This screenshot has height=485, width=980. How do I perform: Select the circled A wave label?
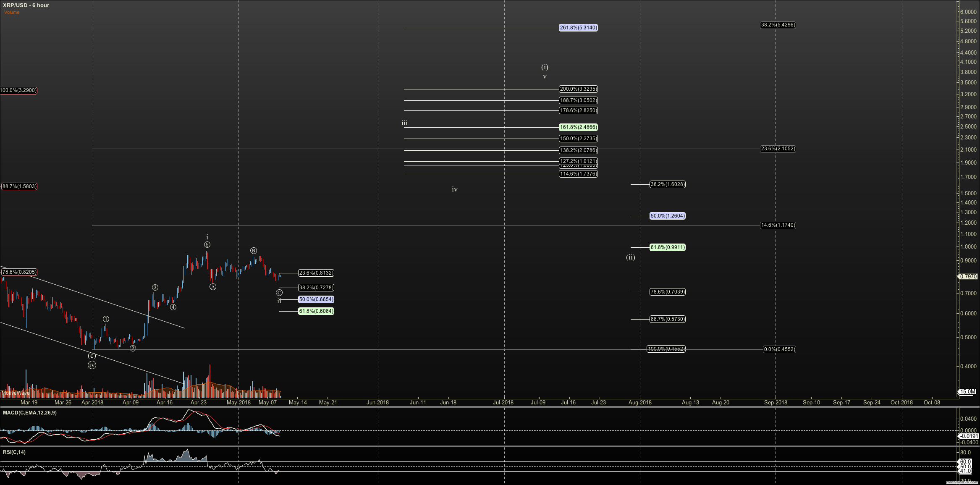(213, 287)
